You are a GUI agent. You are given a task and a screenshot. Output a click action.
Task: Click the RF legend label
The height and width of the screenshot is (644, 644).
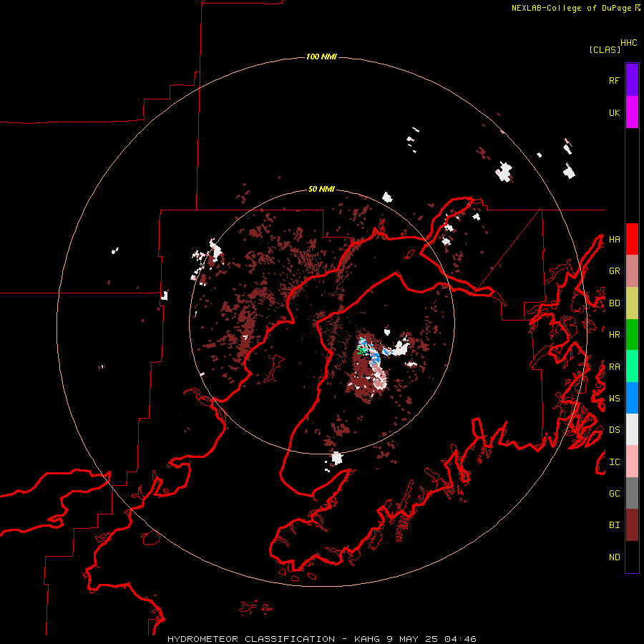click(x=614, y=81)
